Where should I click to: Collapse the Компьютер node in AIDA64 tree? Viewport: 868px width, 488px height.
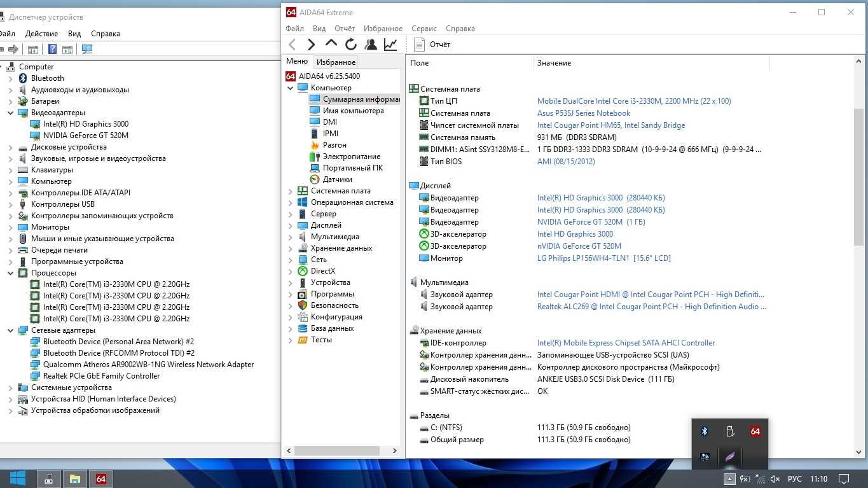click(x=291, y=88)
